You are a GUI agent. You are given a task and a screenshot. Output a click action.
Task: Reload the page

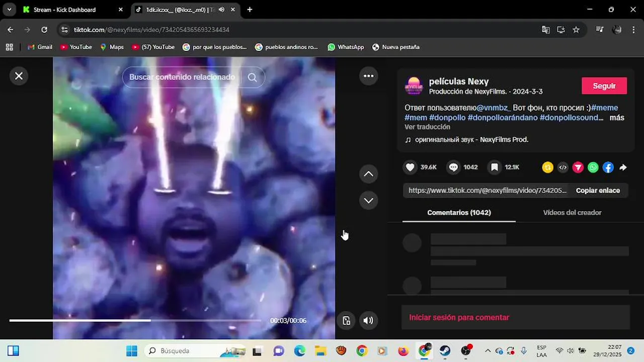tap(44, 30)
